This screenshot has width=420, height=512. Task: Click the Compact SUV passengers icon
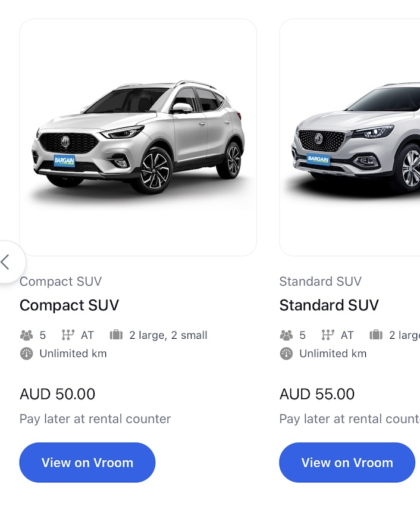pyautogui.click(x=26, y=335)
